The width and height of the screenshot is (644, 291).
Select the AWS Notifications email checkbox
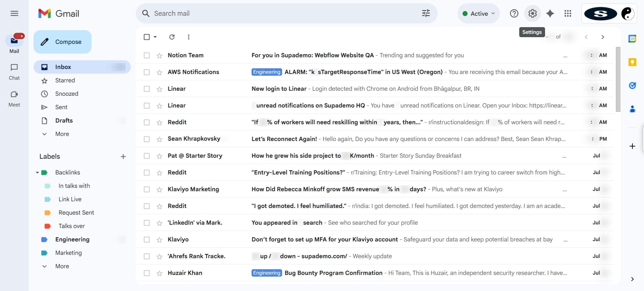point(147,72)
